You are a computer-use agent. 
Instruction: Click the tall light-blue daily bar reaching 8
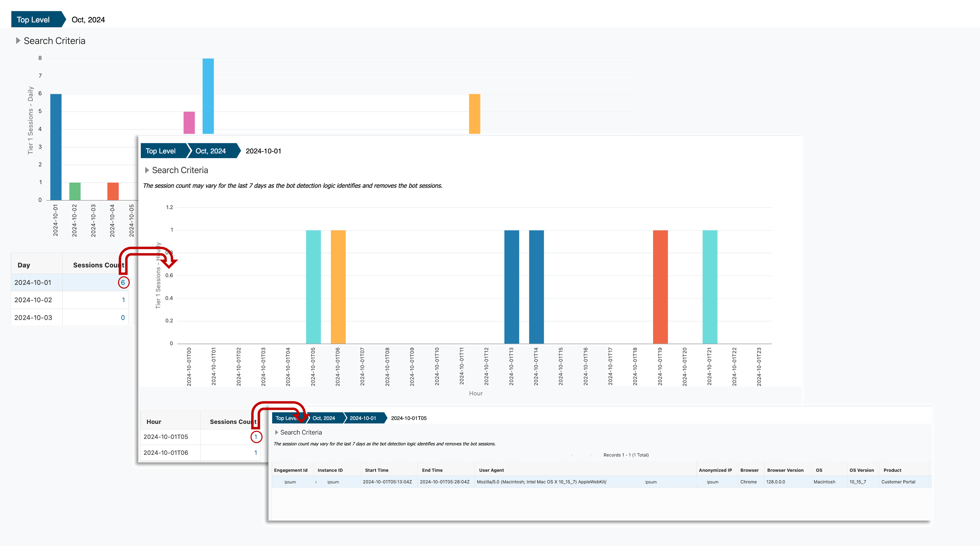[208, 96]
